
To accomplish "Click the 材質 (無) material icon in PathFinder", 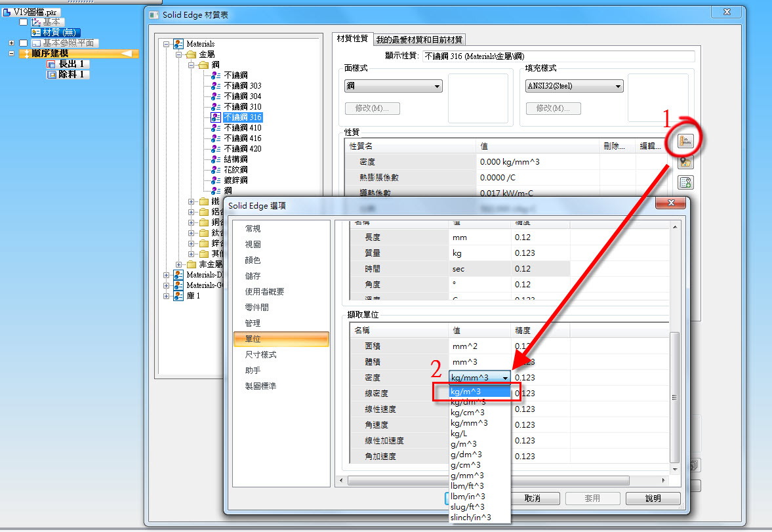I will point(36,33).
